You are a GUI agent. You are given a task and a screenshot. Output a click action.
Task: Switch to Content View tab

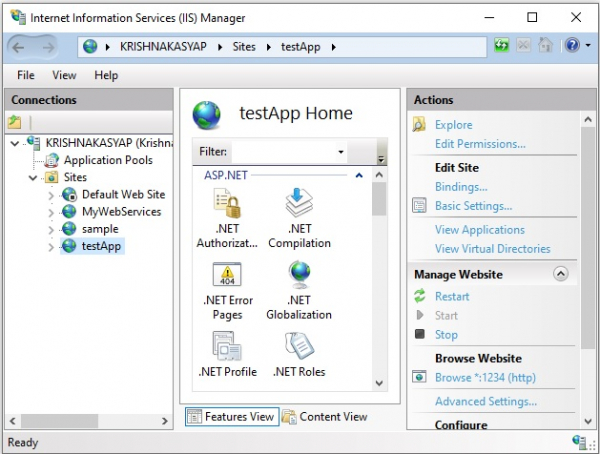(324, 416)
